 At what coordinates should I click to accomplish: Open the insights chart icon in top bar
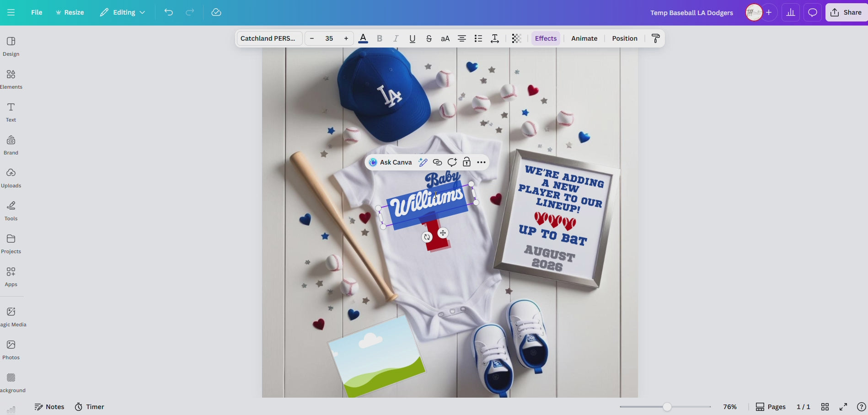[x=790, y=12]
